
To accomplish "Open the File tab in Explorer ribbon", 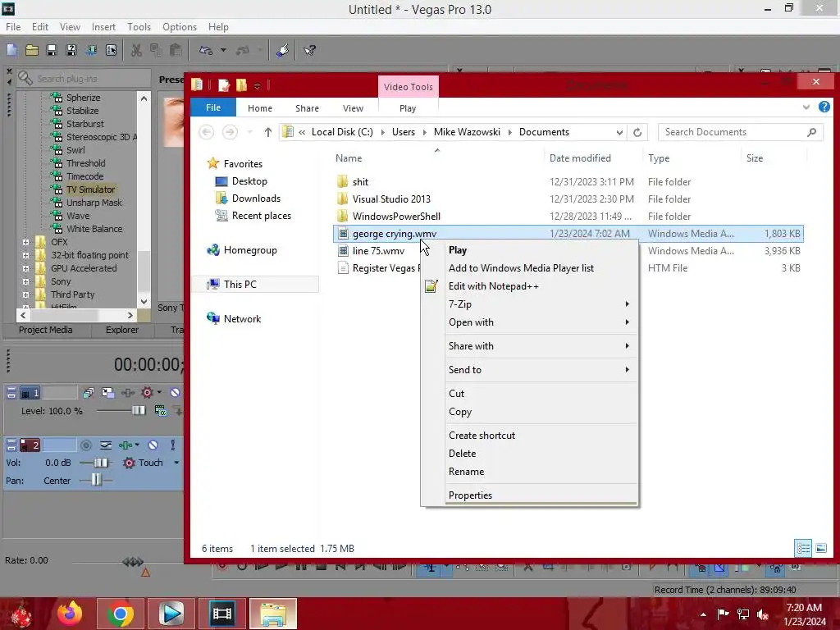I will click(x=213, y=107).
